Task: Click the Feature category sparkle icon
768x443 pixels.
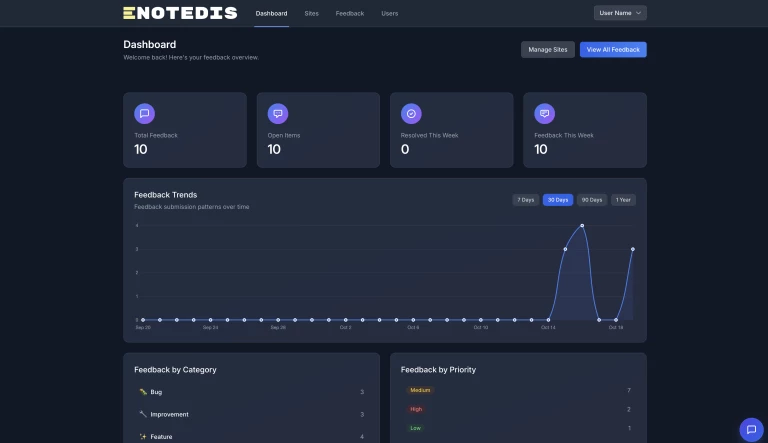Action: (143, 437)
